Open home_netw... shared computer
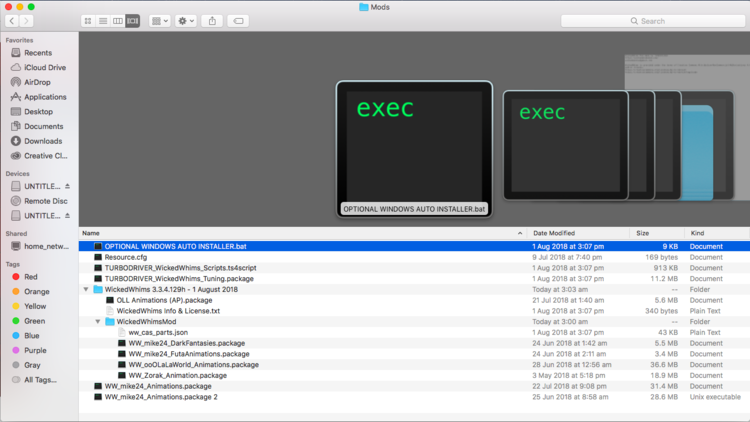This screenshot has width=750, height=422. tap(46, 246)
